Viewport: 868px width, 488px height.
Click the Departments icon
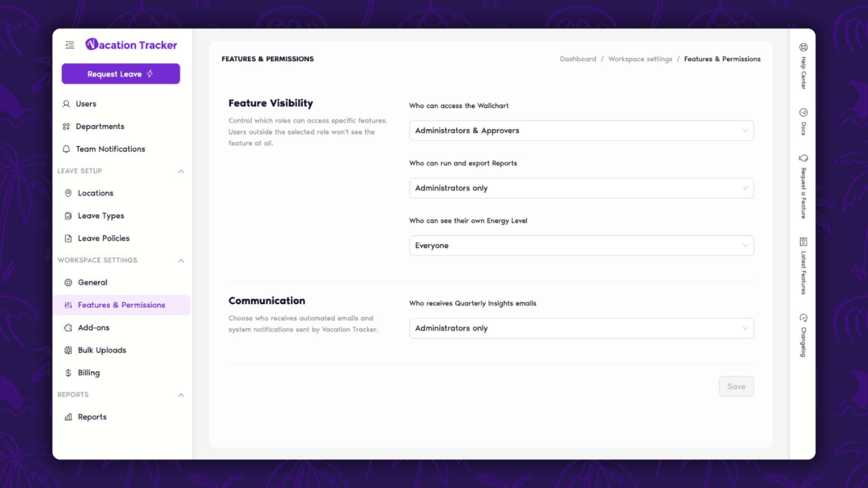[x=66, y=126]
